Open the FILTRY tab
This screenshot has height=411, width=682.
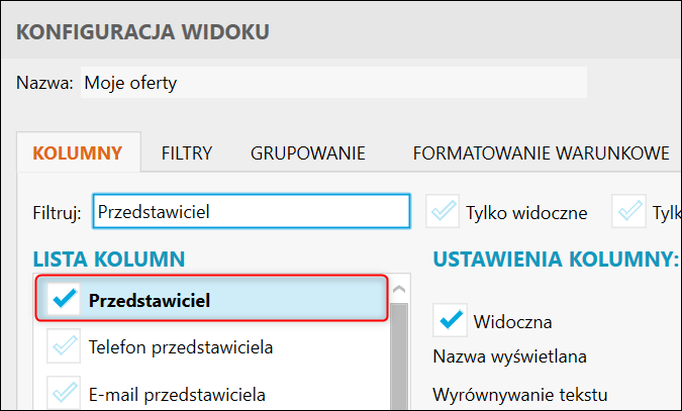pyautogui.click(x=186, y=154)
